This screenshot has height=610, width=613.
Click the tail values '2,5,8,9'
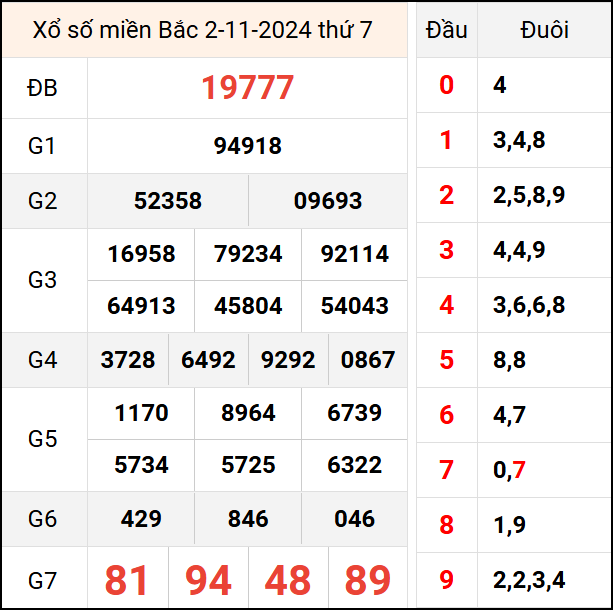point(529,196)
